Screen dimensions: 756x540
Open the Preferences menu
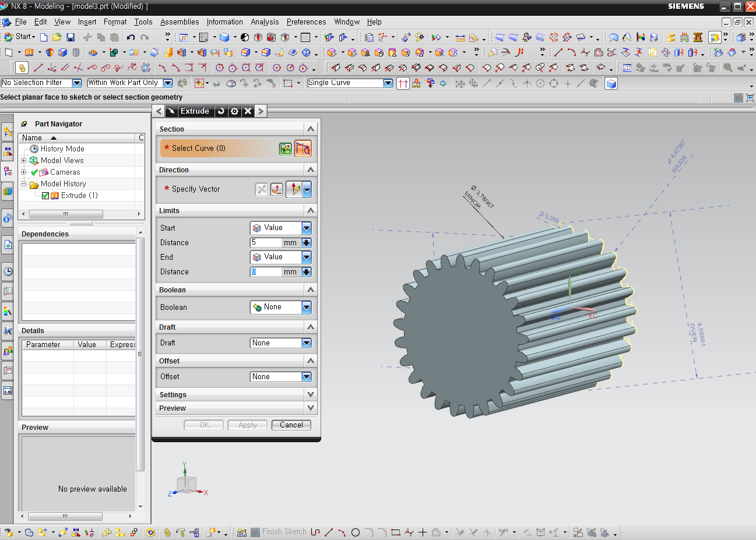click(306, 22)
